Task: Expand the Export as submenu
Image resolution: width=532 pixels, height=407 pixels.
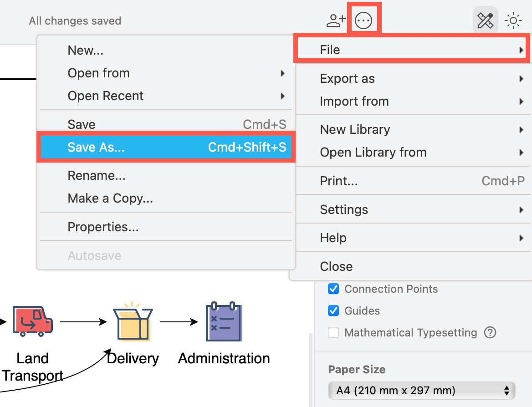Action: [348, 78]
